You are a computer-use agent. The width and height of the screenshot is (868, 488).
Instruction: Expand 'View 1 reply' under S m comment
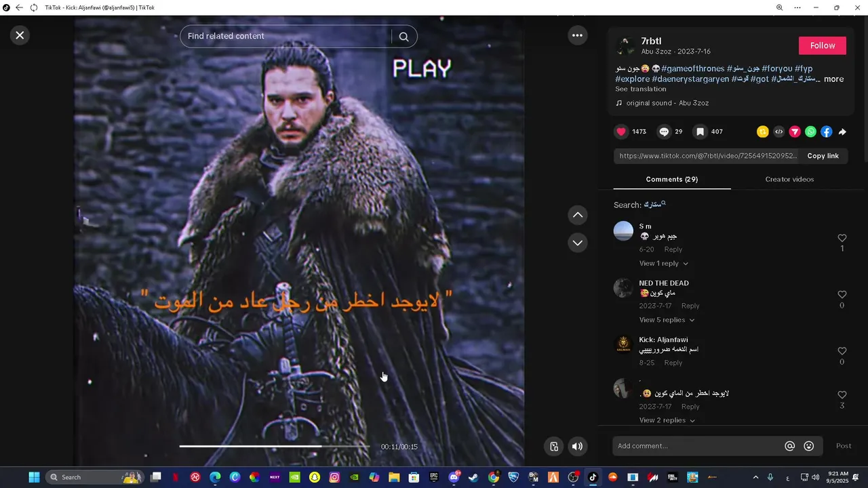click(x=663, y=264)
